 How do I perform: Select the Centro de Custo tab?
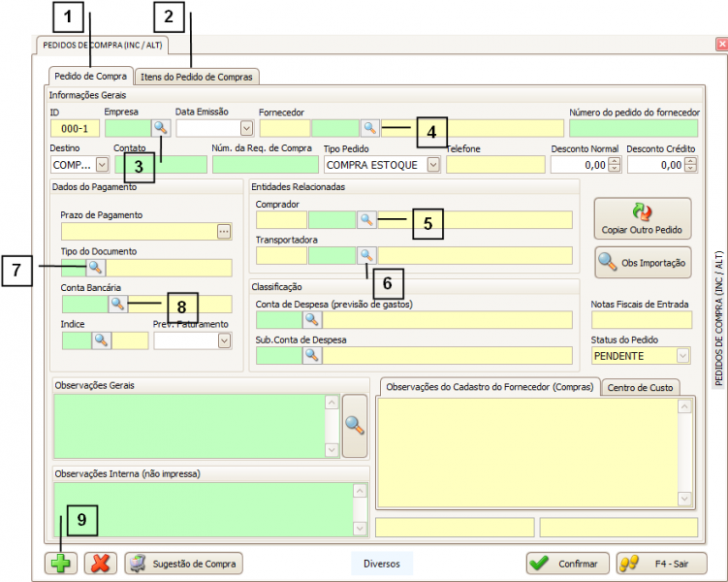pos(640,388)
